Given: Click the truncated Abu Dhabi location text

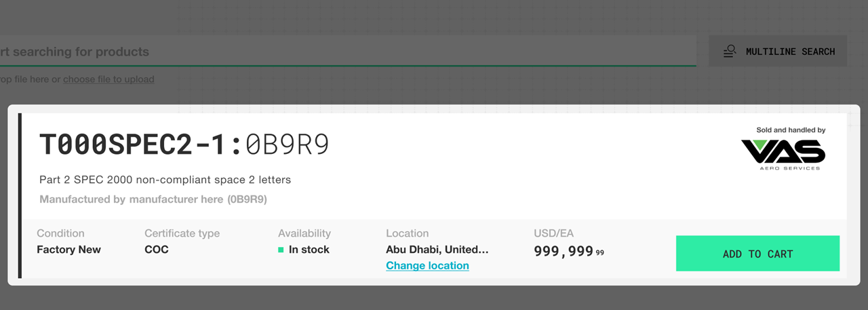Looking at the screenshot, I should point(437,249).
